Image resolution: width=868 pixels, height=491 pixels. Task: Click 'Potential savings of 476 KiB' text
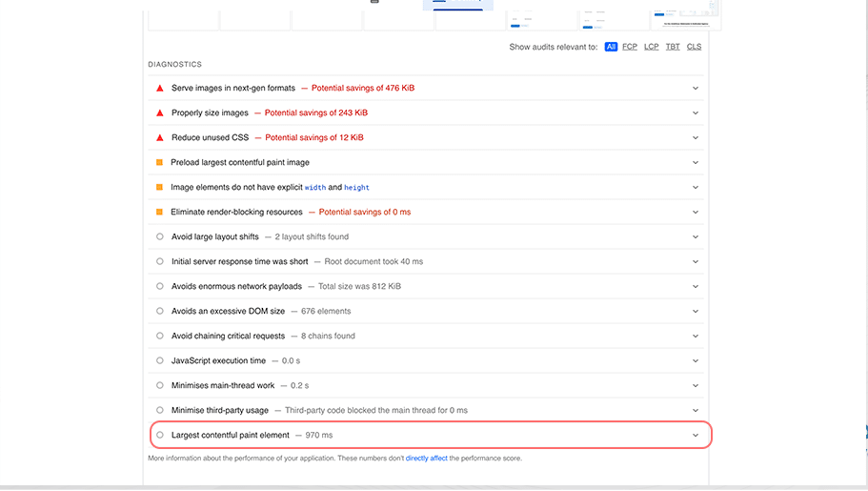(x=363, y=88)
